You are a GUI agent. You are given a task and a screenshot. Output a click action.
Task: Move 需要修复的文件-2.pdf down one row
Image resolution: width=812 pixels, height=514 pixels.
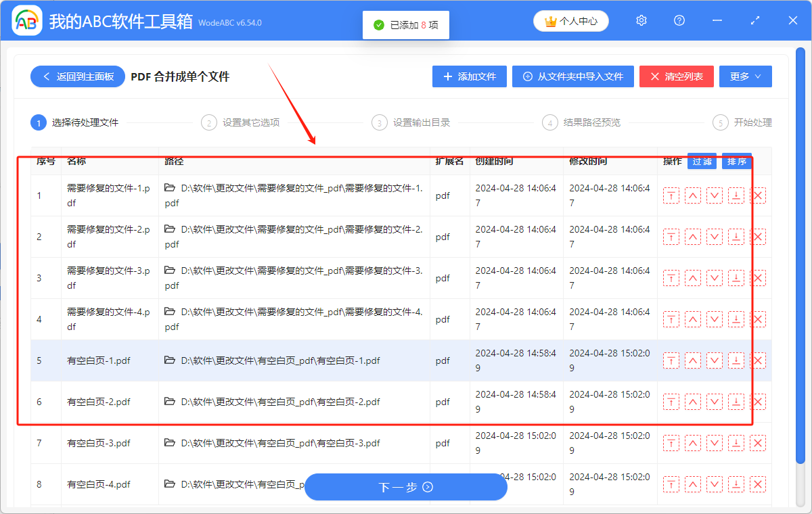714,236
